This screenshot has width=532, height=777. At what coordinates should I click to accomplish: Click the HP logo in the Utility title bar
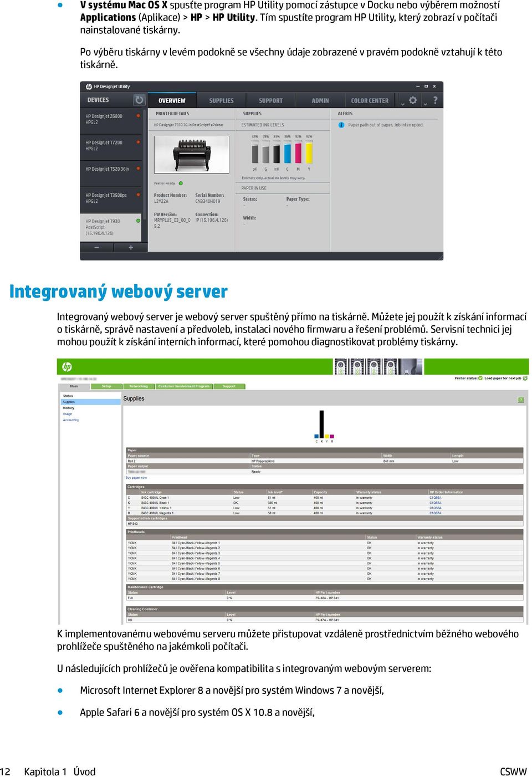pos(89,86)
